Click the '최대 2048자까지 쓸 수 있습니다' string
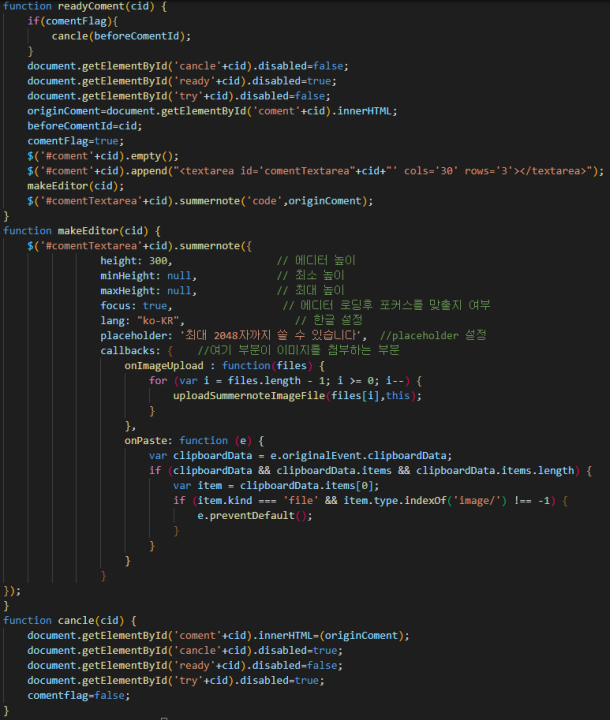 (270, 336)
